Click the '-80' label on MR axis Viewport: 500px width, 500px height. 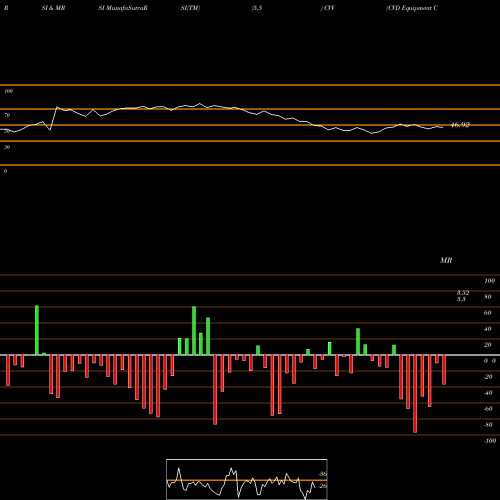click(488, 425)
